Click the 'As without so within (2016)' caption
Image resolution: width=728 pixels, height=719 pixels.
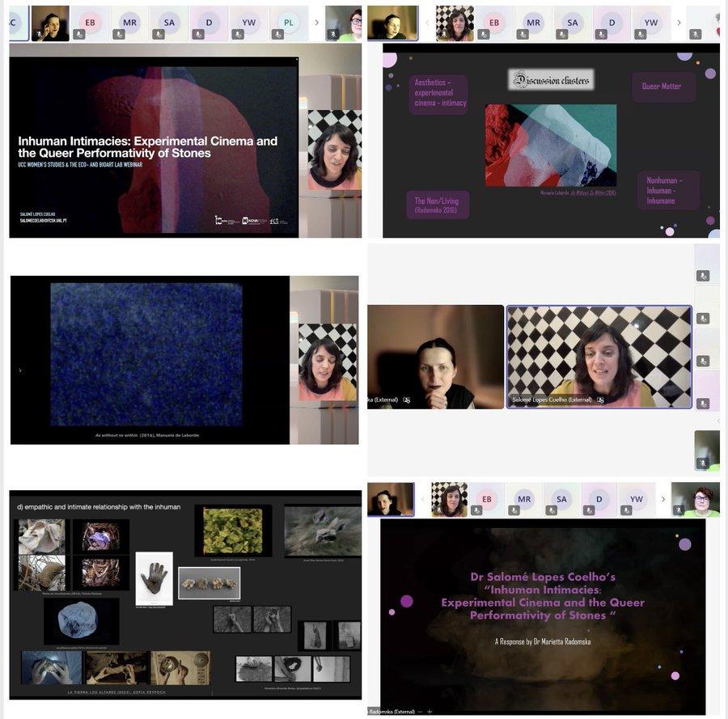[x=147, y=435]
